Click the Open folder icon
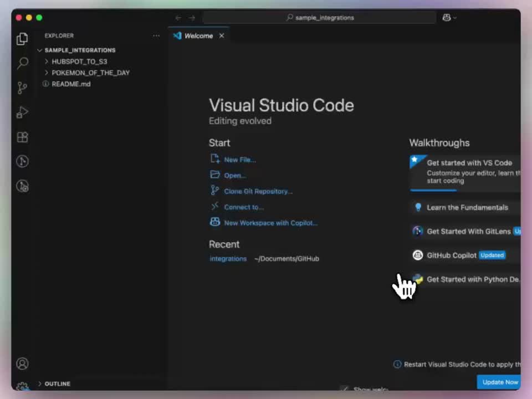The width and height of the screenshot is (532, 399). tap(215, 175)
